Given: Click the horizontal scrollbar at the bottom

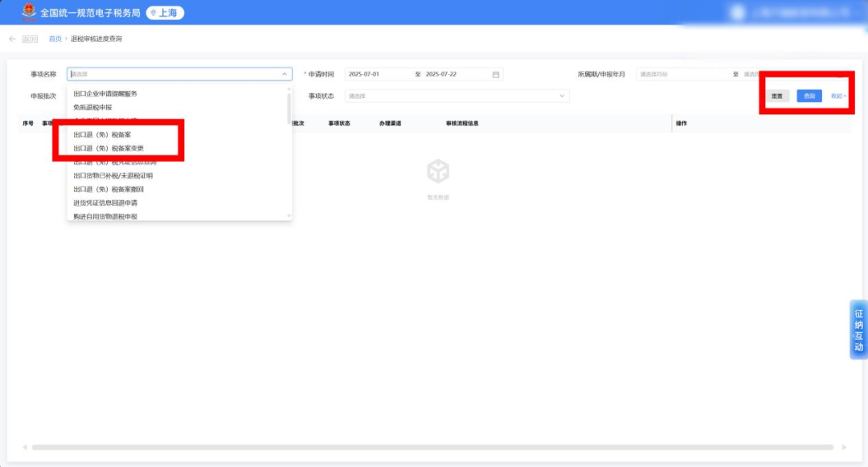Looking at the screenshot, I should pyautogui.click(x=432, y=447).
